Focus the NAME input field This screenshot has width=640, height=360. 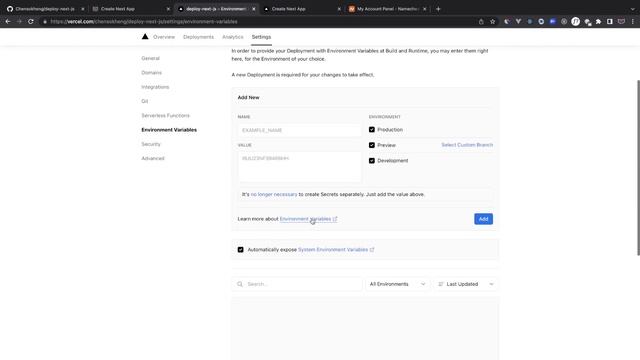[x=299, y=130]
